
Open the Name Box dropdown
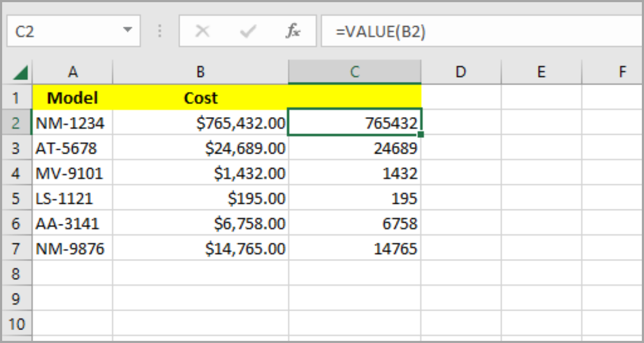[128, 30]
